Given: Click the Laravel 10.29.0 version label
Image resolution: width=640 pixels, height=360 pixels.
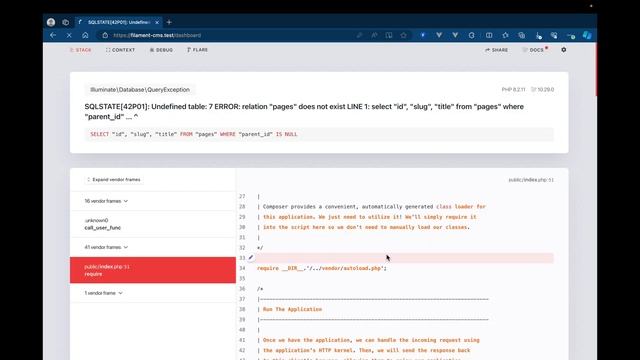Looking at the screenshot, I should (x=542, y=89).
